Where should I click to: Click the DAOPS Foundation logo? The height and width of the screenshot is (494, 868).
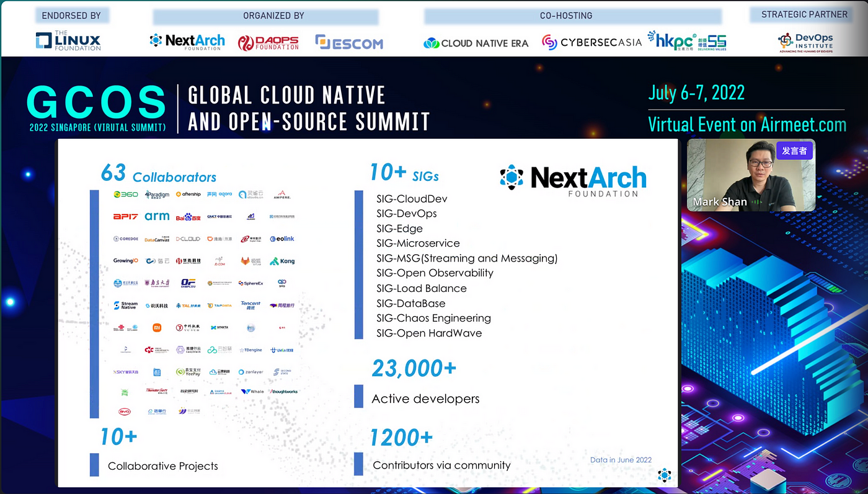click(x=268, y=42)
